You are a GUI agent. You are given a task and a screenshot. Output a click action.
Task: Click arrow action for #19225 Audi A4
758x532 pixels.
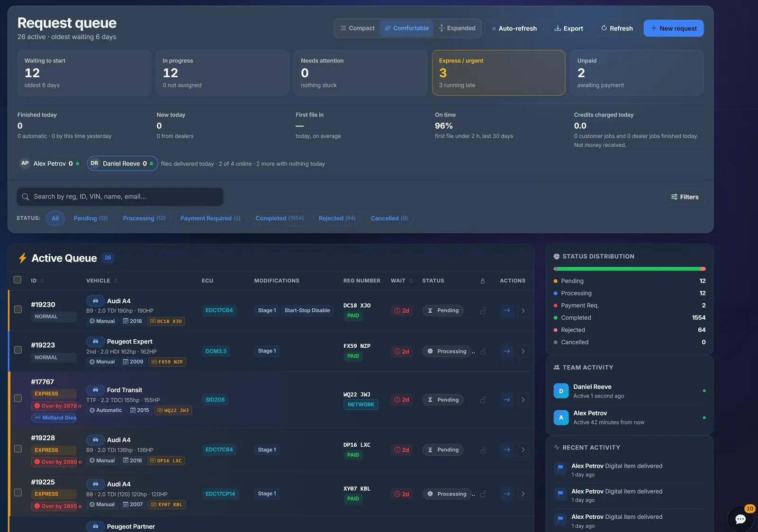click(507, 494)
